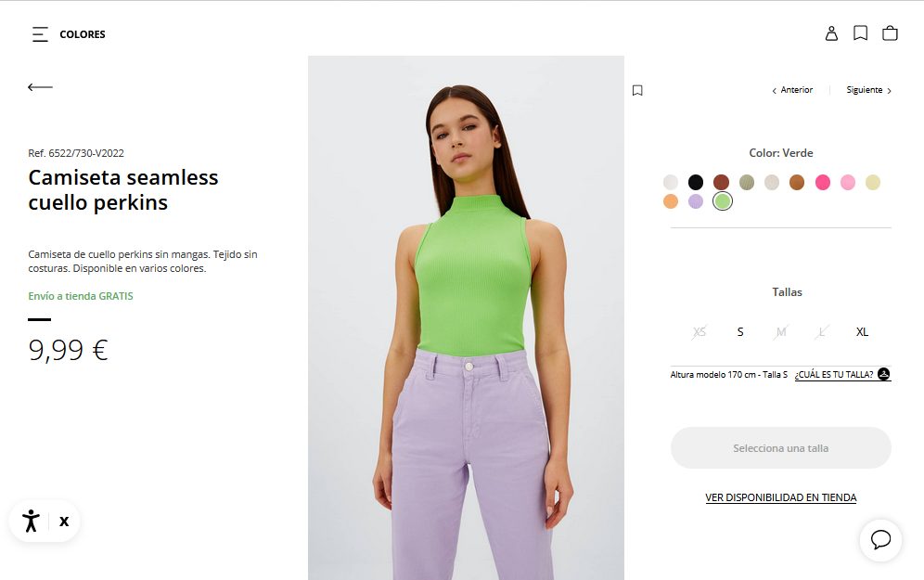The width and height of the screenshot is (924, 580).
Task: Choose the unavailable XS size
Action: pyautogui.click(x=699, y=332)
